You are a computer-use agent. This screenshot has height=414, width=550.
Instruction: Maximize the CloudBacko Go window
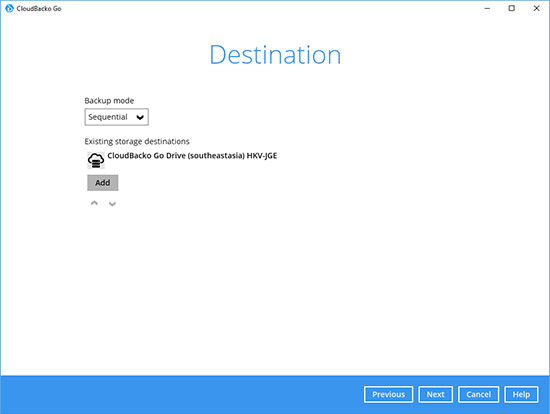(512, 8)
